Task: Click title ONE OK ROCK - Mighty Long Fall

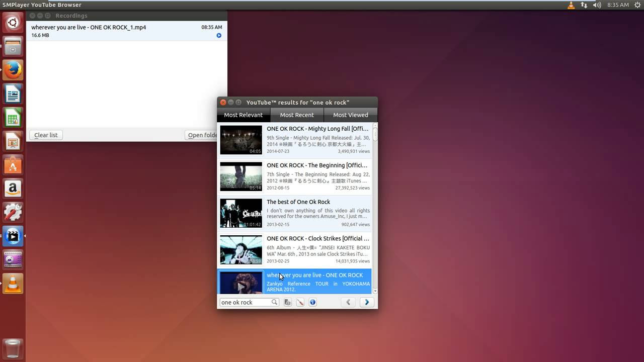Action: [x=317, y=129]
